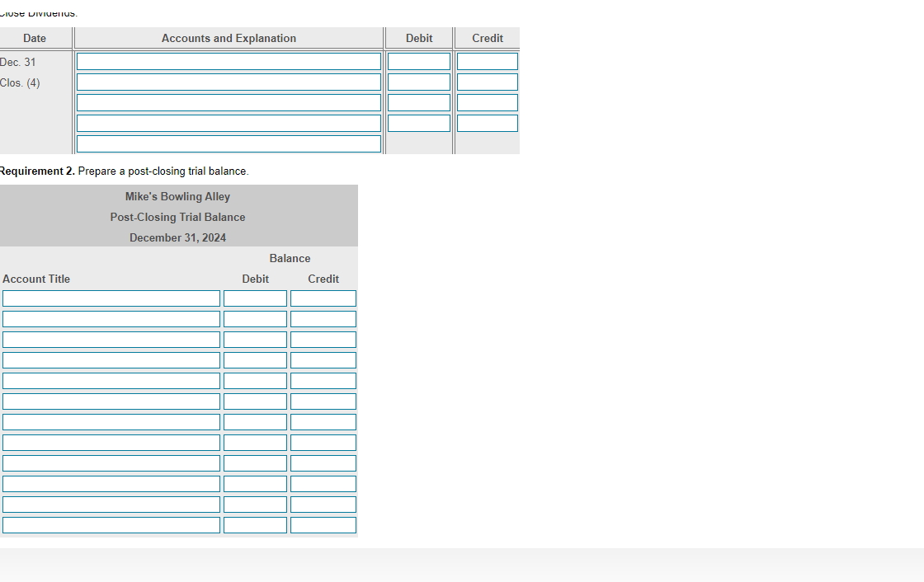Focus the third journal row credit field
The image size is (924, 582).
point(488,102)
